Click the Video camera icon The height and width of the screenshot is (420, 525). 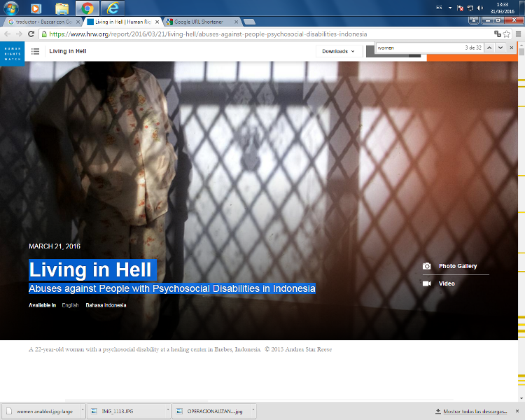[x=427, y=283]
